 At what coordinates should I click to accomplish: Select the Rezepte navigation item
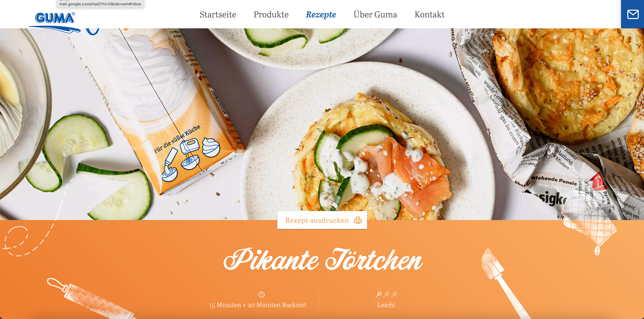pyautogui.click(x=321, y=15)
